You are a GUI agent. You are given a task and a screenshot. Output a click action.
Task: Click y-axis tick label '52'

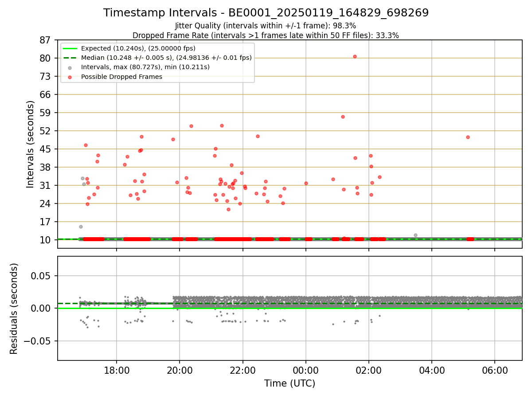point(46,131)
